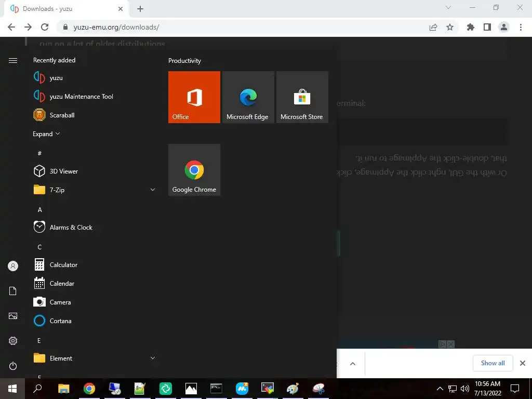Open volume control in system tray
Screen dimensions: 532x399
[x=465, y=389]
